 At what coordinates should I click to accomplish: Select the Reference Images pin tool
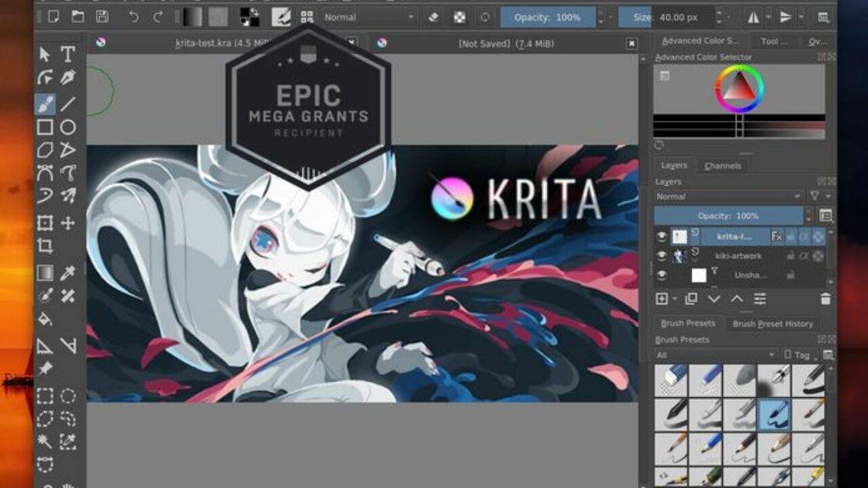(x=45, y=369)
